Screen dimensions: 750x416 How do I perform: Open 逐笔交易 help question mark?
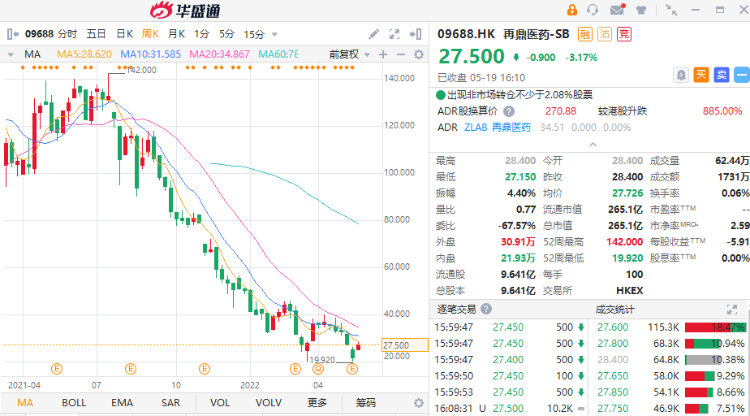pos(486,309)
